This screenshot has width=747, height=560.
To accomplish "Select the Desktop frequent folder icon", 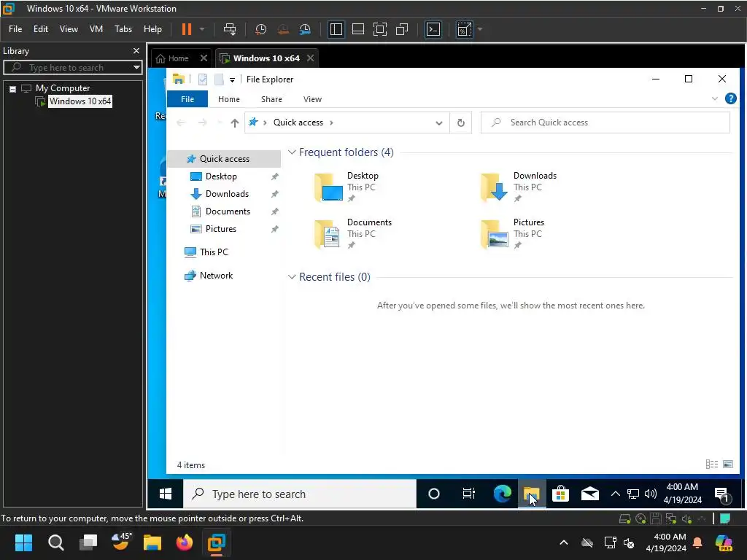I will pos(329,187).
